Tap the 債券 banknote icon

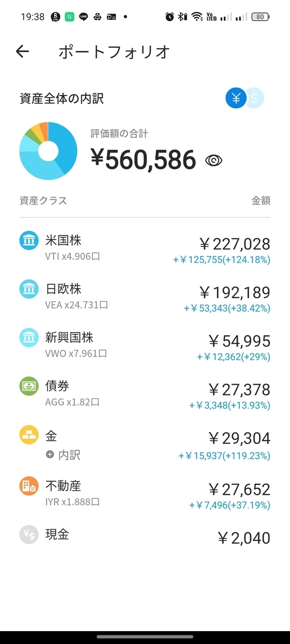click(x=28, y=386)
